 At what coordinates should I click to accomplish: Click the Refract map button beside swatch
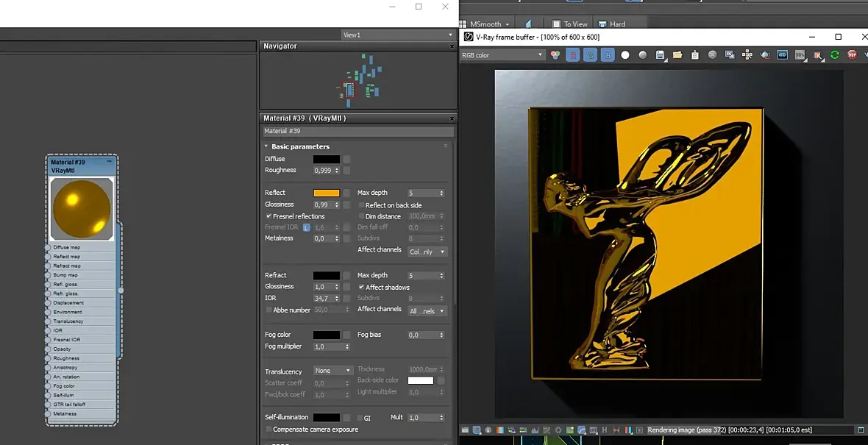(x=346, y=276)
